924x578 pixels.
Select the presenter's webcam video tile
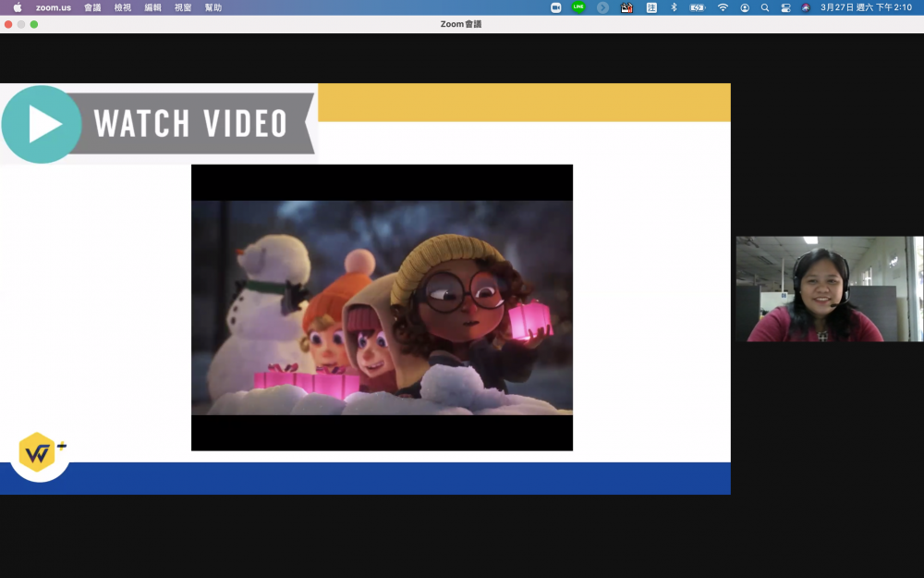(x=829, y=289)
